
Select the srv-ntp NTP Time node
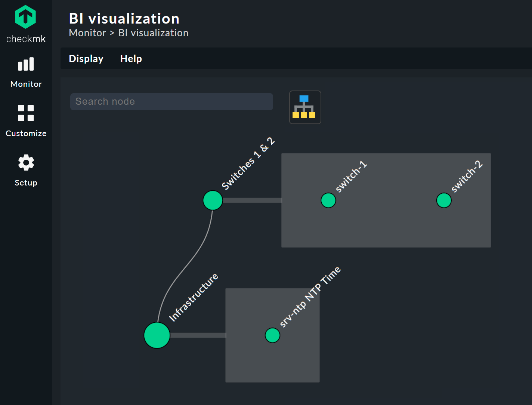tap(272, 335)
